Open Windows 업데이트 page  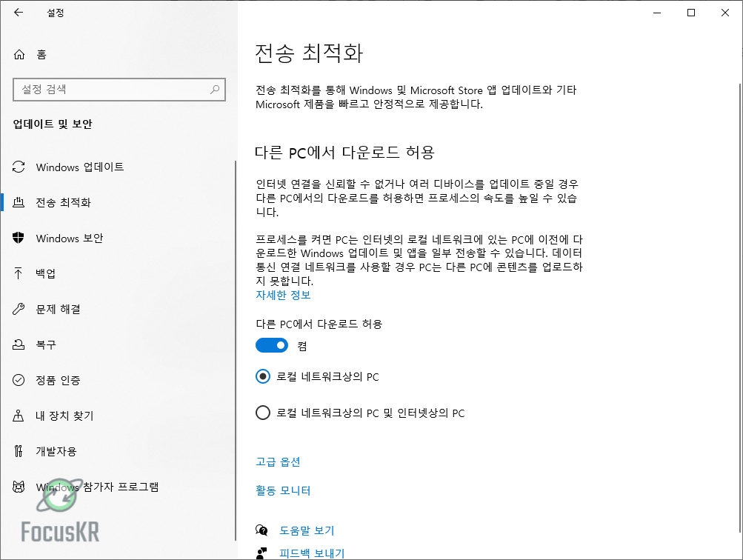click(x=79, y=167)
